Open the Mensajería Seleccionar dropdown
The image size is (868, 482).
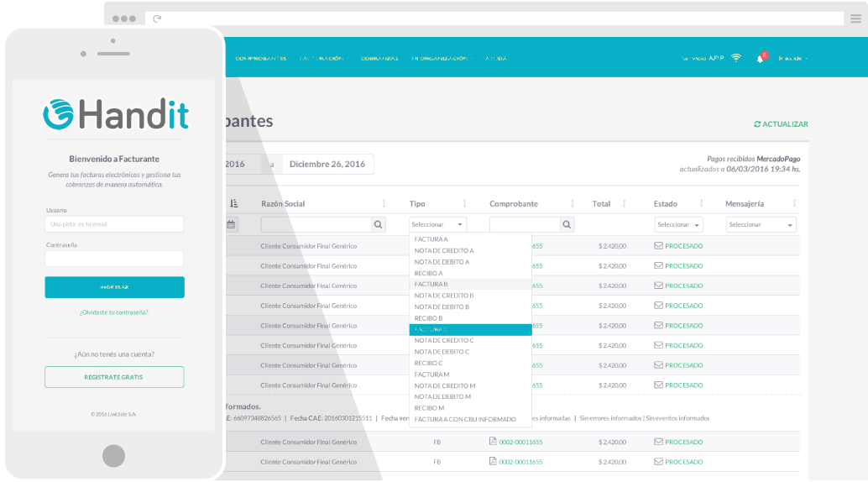pos(761,224)
